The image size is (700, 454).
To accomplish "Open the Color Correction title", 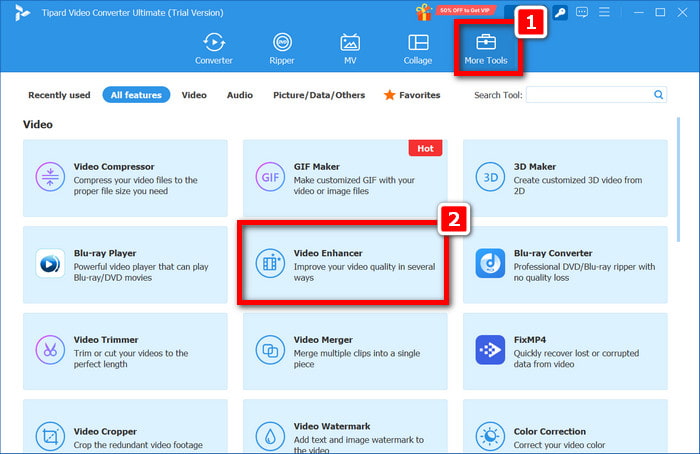I will point(550,432).
